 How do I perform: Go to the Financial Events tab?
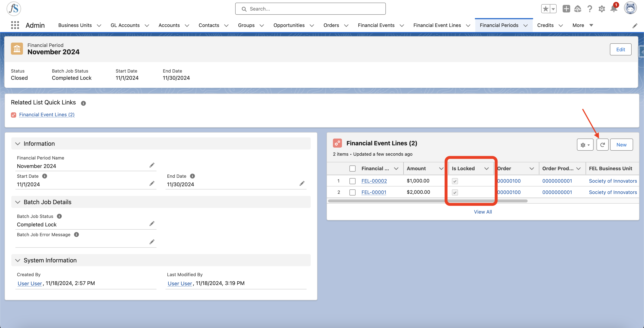tap(376, 25)
